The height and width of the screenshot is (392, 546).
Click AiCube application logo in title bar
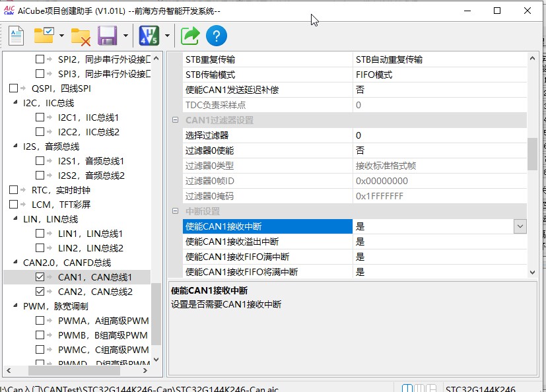point(9,11)
